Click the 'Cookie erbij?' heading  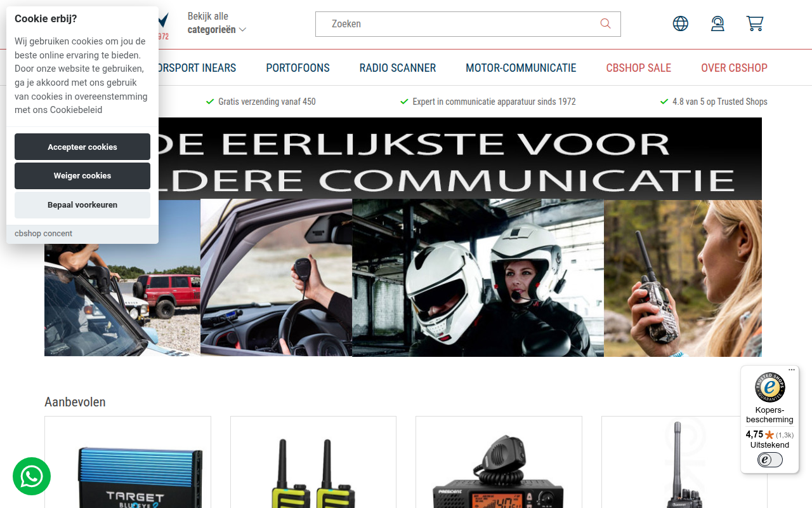pos(46,18)
